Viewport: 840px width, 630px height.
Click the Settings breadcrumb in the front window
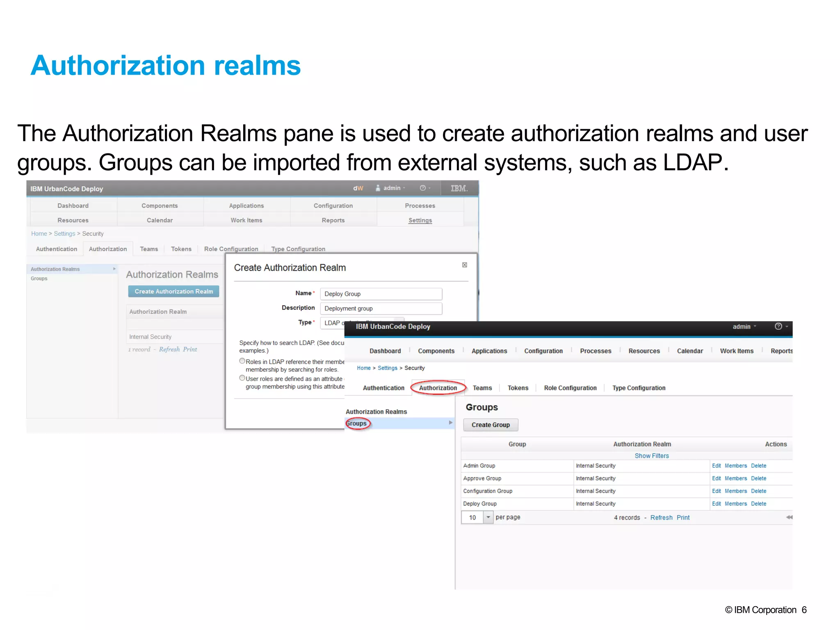[387, 368]
